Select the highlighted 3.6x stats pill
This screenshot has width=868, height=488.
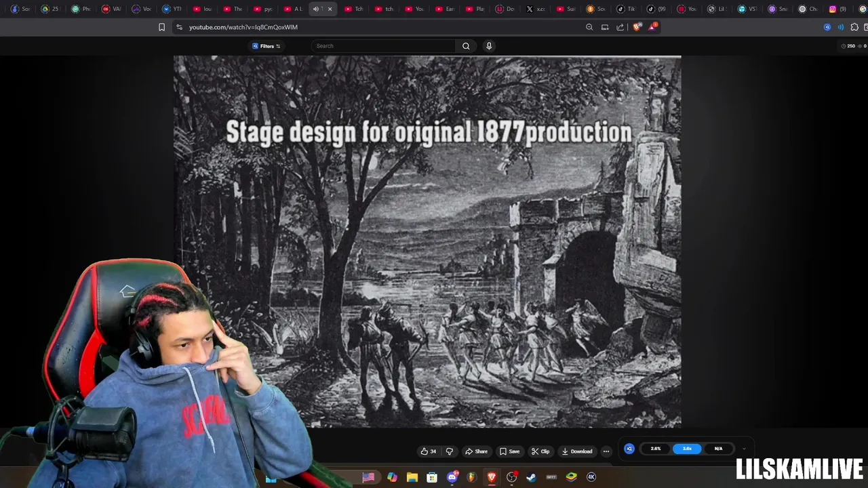coord(687,449)
